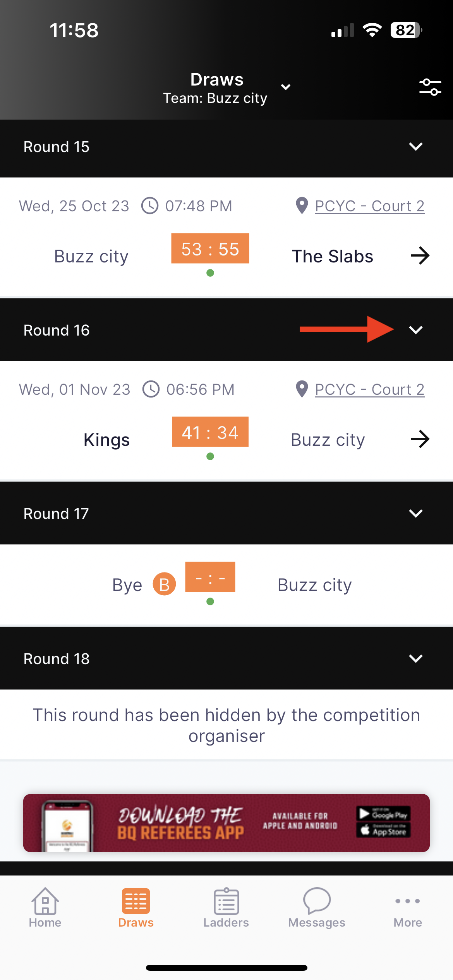Viewport: 453px width, 980px height.
Task: Open match details arrow for Kings game
Action: click(x=420, y=439)
